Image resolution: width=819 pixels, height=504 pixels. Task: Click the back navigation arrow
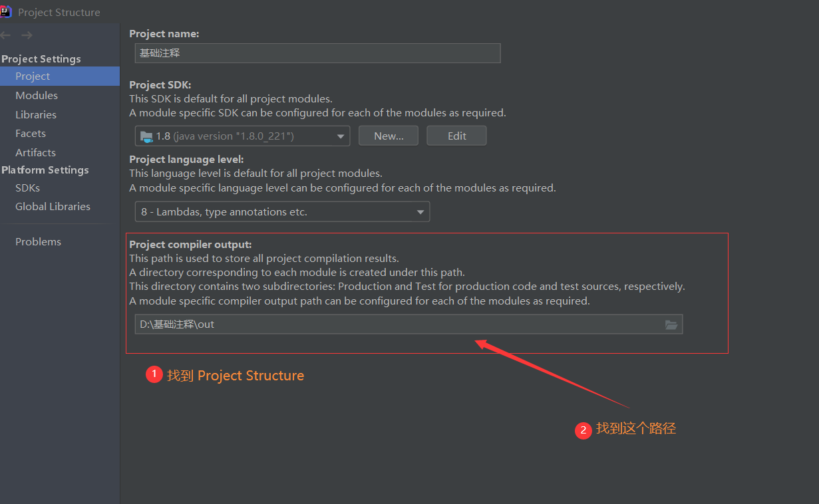(5, 35)
